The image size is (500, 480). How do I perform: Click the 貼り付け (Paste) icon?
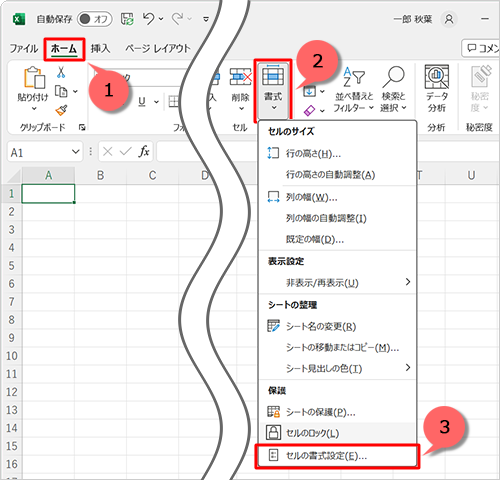click(34, 77)
